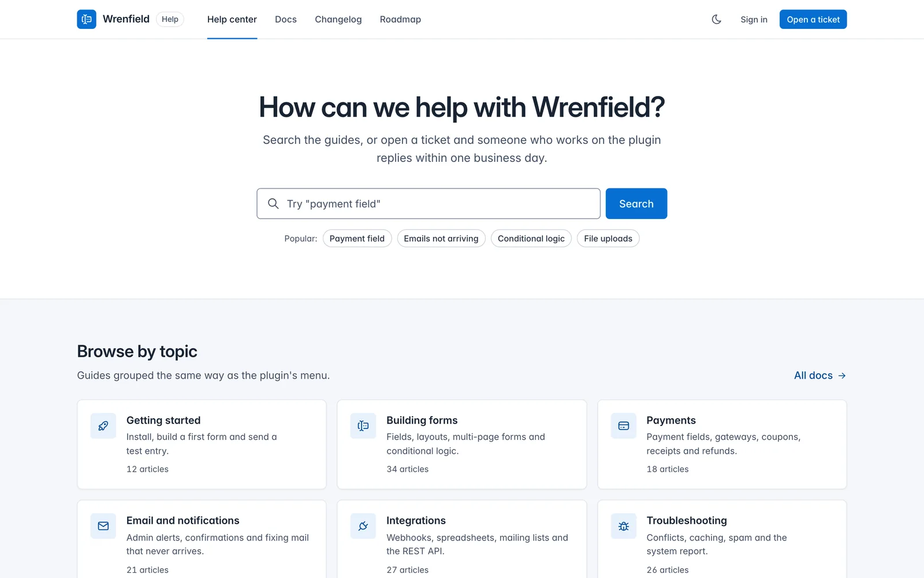
Task: Select the Payment field popular chip
Action: click(x=357, y=238)
